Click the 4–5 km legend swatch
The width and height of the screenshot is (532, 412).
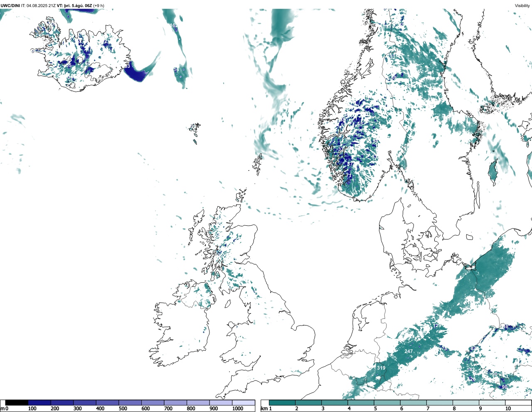point(361,402)
